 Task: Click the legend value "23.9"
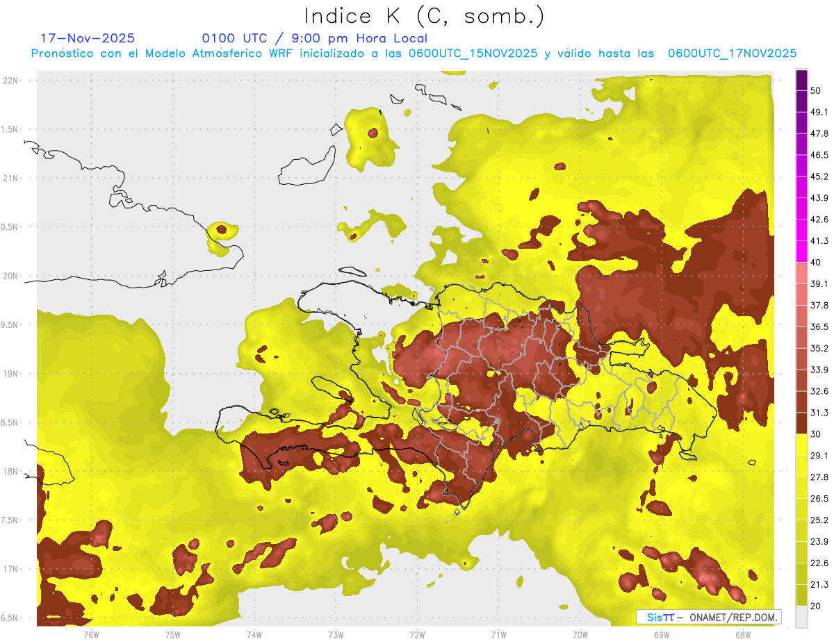coord(819,542)
